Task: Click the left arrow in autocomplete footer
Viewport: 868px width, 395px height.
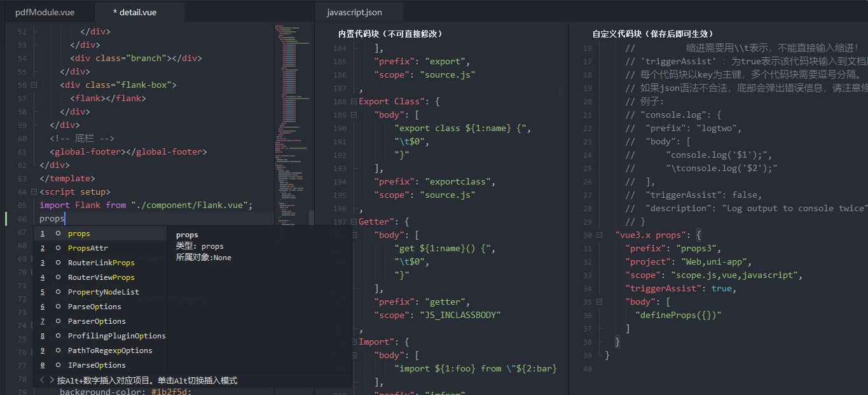Action: point(42,380)
